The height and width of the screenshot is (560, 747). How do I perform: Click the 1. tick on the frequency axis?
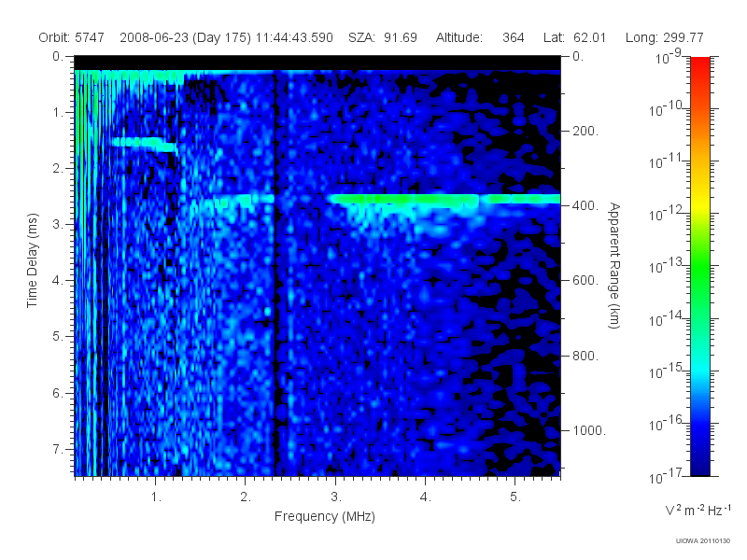tap(156, 497)
